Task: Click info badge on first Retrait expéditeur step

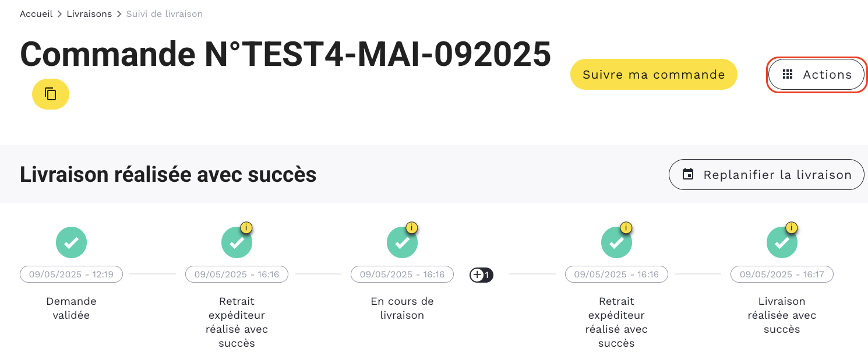Action: pos(246,228)
